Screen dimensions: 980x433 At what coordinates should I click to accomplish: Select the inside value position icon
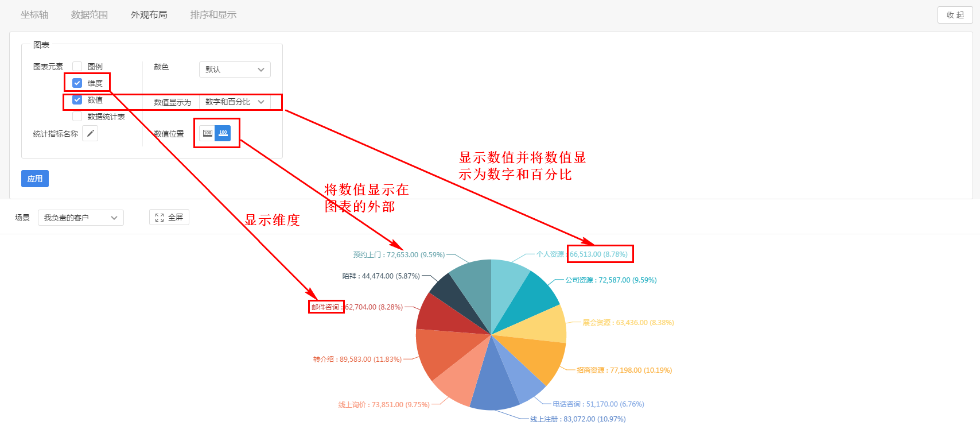(208, 133)
